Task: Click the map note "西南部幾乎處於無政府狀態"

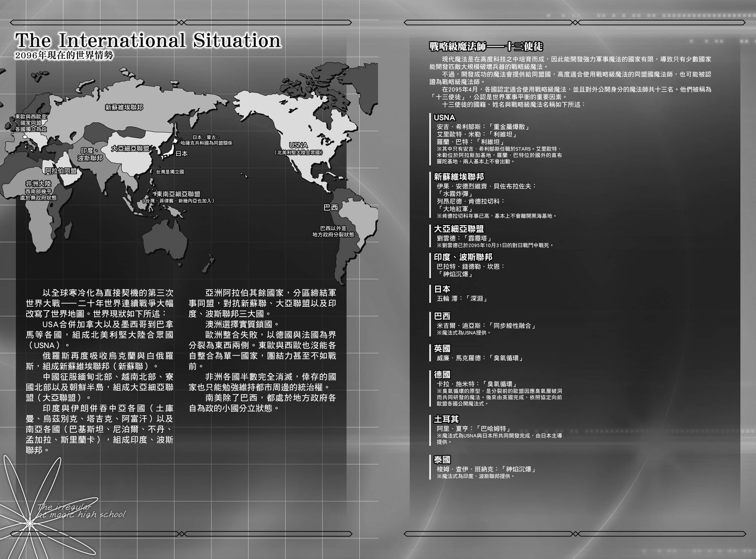Action: [38, 195]
